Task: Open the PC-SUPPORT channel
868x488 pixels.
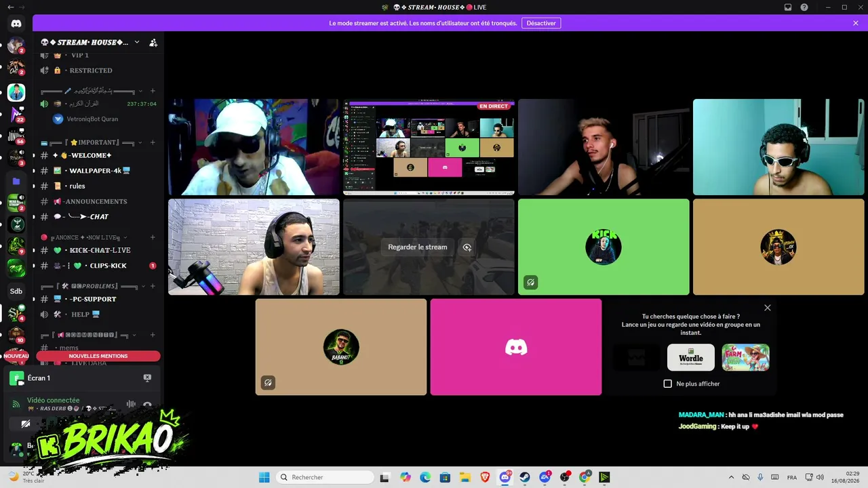Action: (x=99, y=299)
